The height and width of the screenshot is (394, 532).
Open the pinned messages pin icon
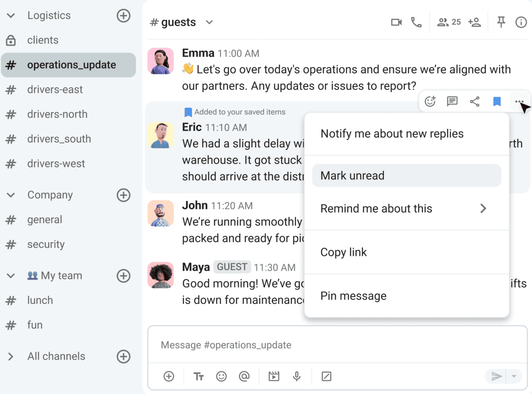501,22
